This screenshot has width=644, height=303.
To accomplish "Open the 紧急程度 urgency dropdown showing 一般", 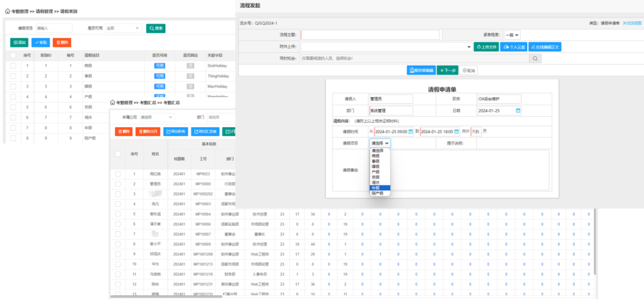I will pyautogui.click(x=512, y=35).
